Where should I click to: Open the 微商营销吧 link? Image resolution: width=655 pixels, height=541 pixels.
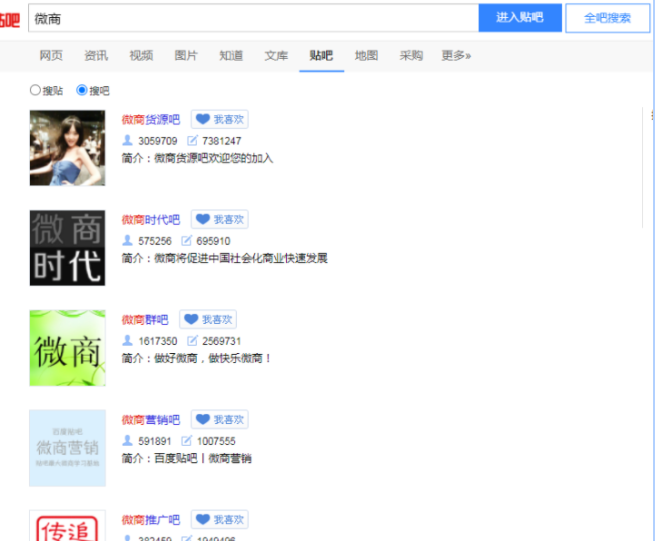click(151, 420)
